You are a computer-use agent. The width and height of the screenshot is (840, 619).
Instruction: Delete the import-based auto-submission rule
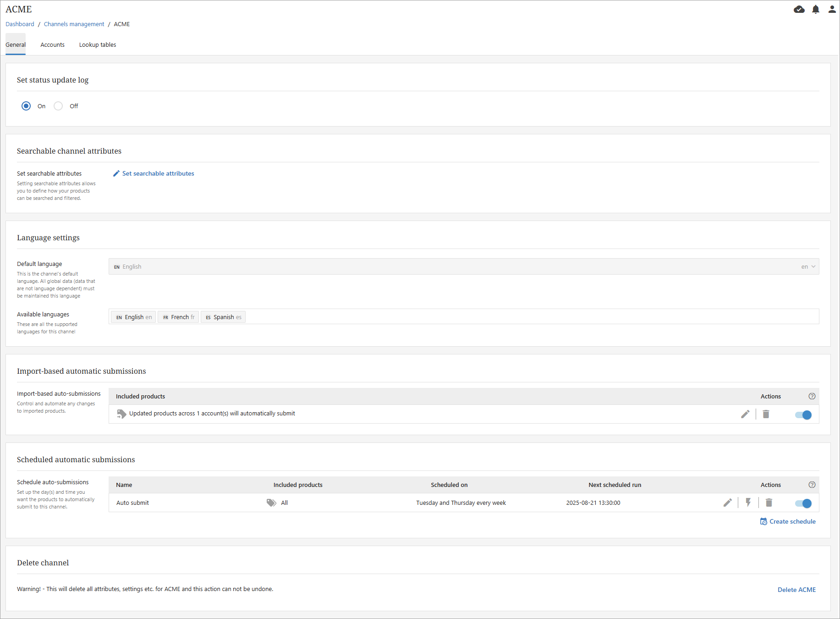pyautogui.click(x=766, y=415)
